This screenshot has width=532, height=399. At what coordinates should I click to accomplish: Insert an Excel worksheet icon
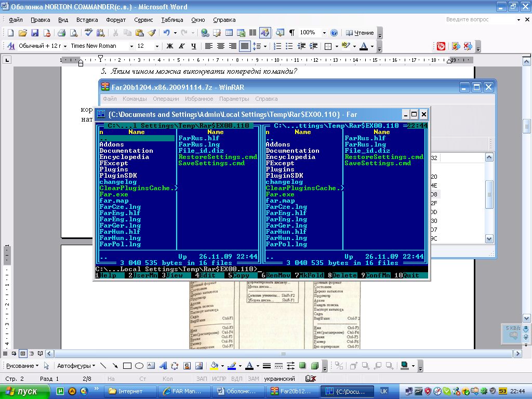pyautogui.click(x=241, y=33)
